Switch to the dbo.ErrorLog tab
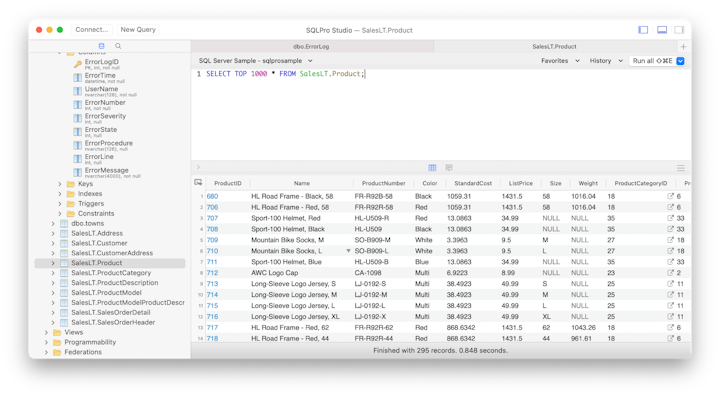 tap(312, 46)
